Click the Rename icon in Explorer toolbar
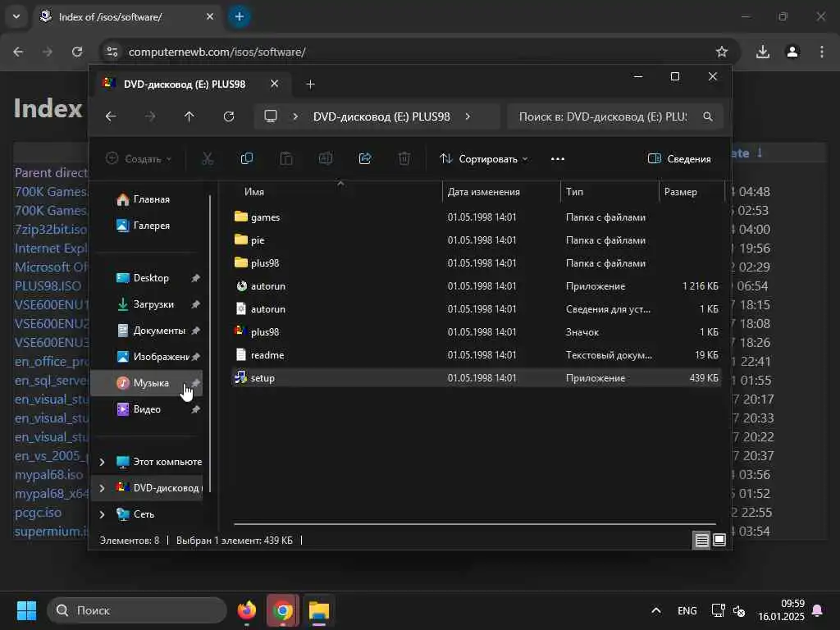The height and width of the screenshot is (630, 840). point(326,158)
